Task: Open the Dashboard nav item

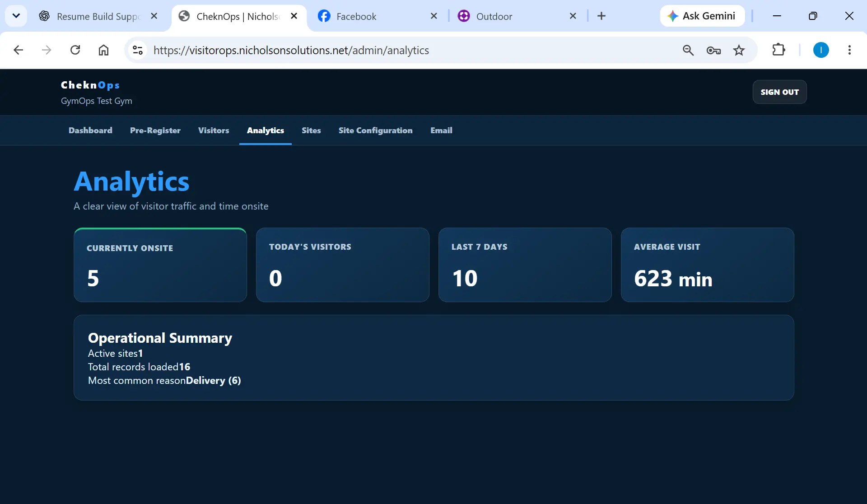Action: (x=90, y=131)
